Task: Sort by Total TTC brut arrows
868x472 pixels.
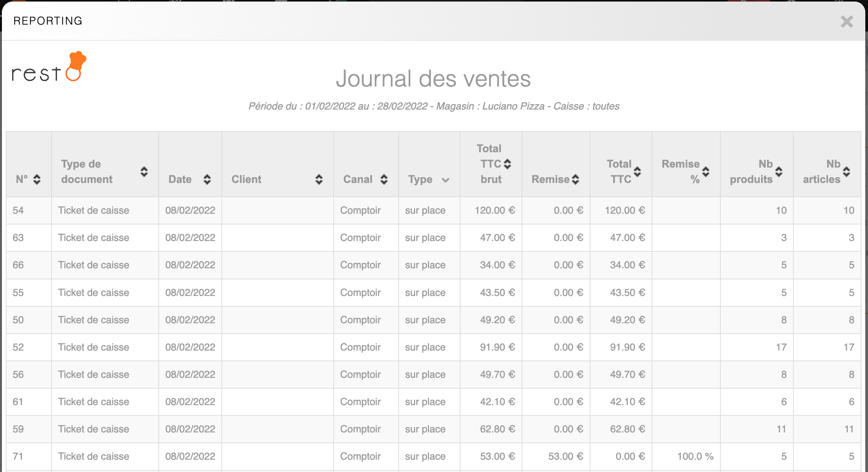Action: [507, 164]
